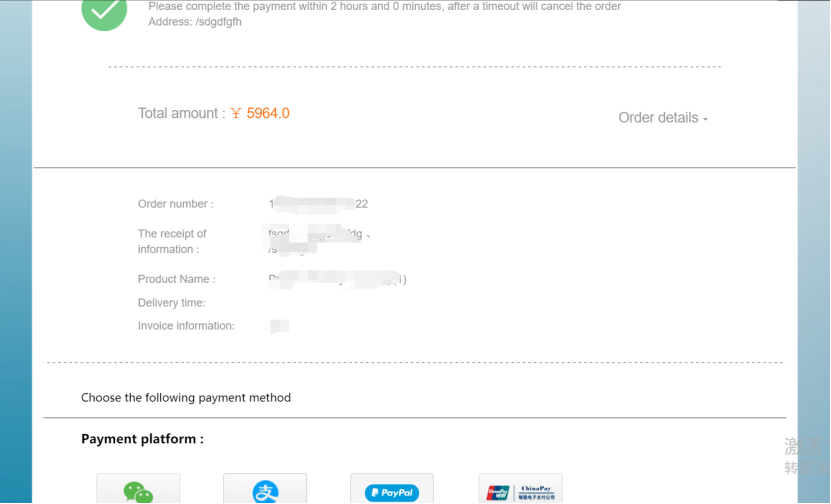Screen dimensions: 831x504
Task: Select the blurred product name value
Action: coord(338,279)
